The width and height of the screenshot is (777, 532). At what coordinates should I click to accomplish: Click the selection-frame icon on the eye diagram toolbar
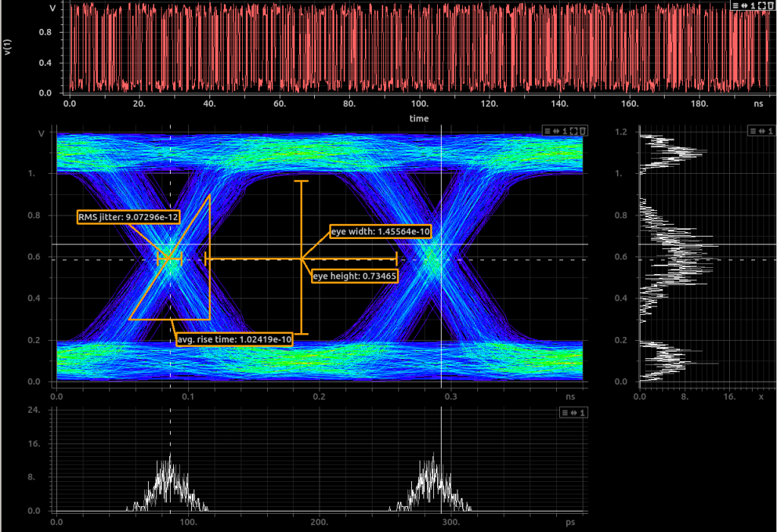click(574, 131)
